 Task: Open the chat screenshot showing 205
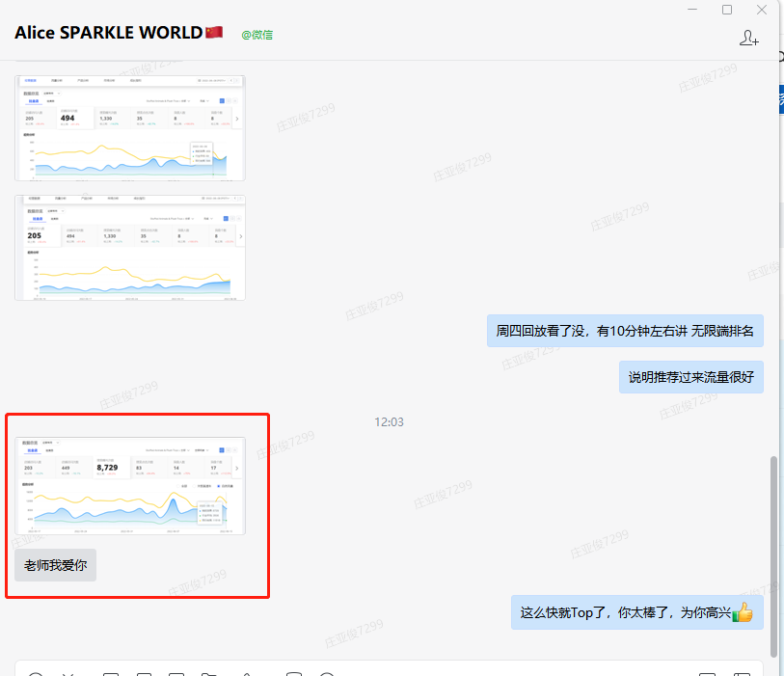[130, 248]
